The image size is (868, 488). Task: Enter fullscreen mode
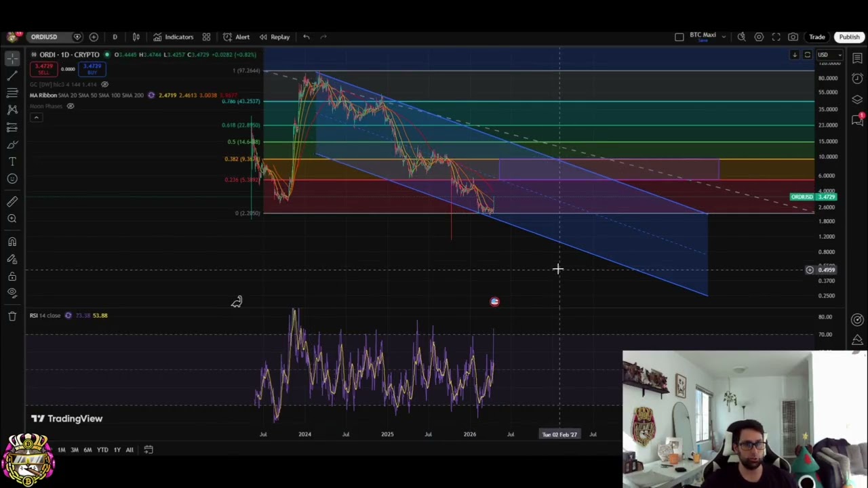(x=776, y=37)
